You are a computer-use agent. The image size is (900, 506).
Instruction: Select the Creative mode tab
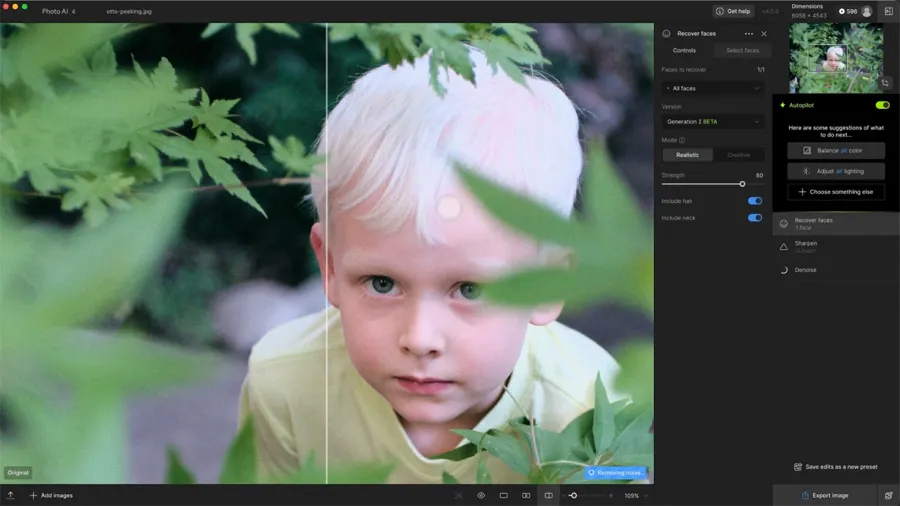click(739, 155)
